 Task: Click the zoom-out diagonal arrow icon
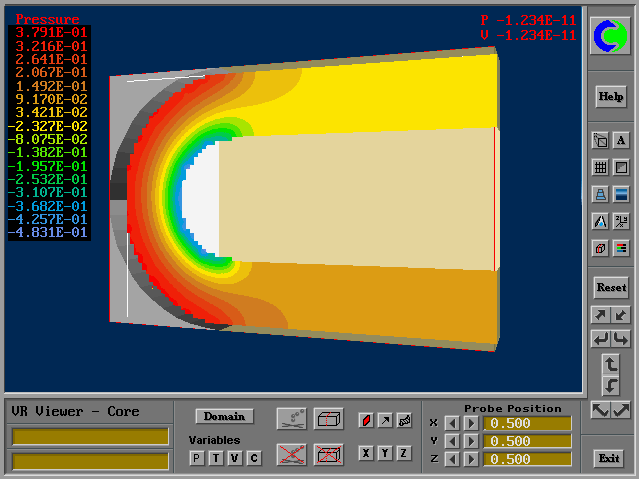[x=621, y=315]
